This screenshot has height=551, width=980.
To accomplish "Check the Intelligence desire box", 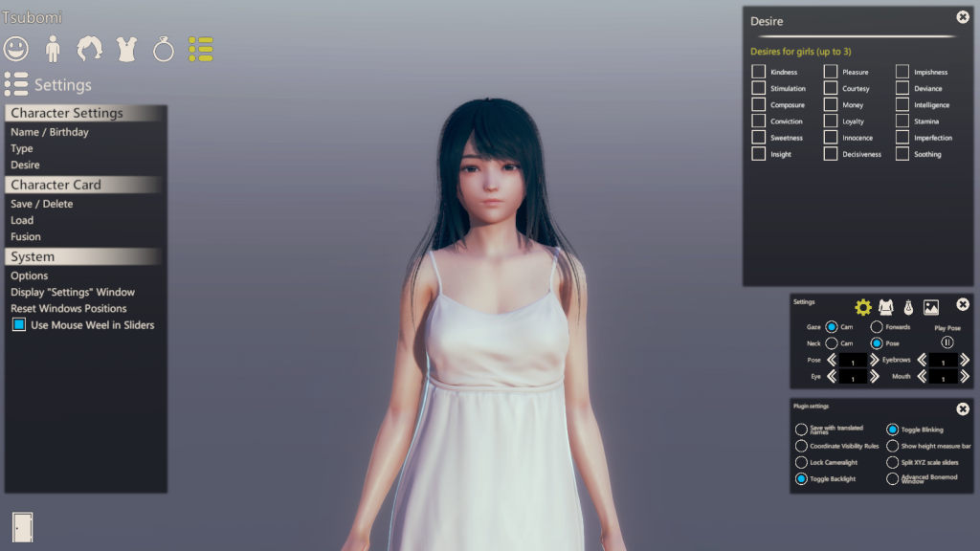I will [902, 105].
